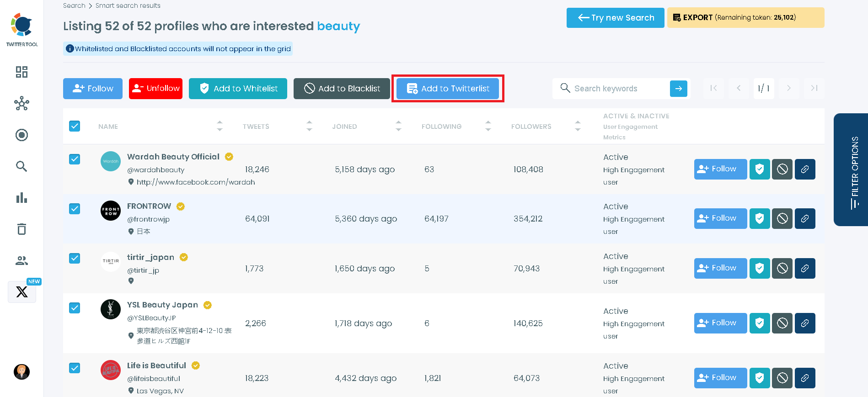Open link icon for YSL Beauty Japan
This screenshot has height=397, width=868.
805,323
